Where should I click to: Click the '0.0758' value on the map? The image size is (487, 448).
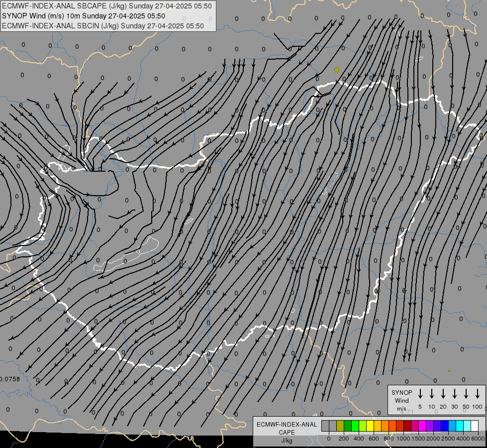point(10,379)
